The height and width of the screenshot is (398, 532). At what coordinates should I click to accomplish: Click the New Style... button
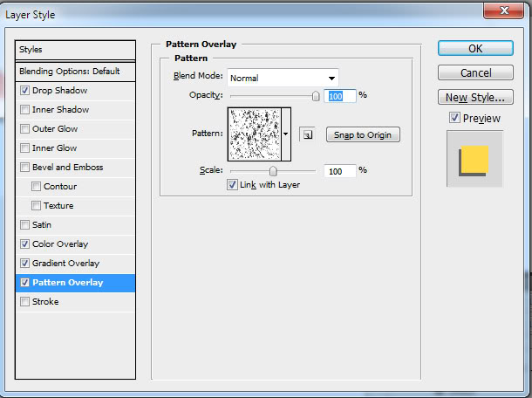[475, 97]
